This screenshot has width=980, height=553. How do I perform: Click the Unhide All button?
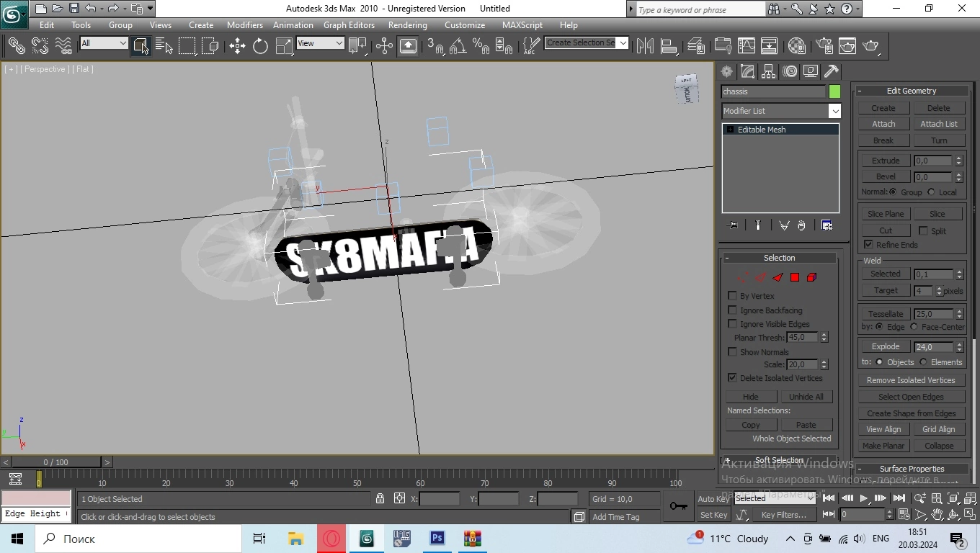pos(806,397)
